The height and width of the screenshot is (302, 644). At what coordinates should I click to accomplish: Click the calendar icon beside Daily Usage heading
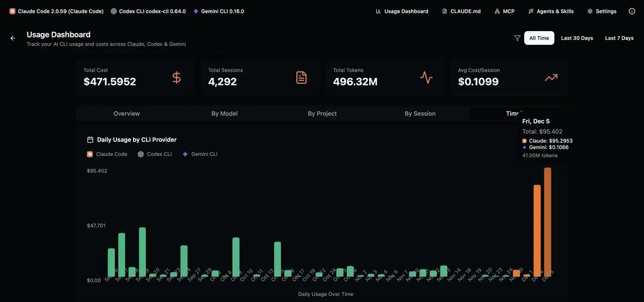pyautogui.click(x=90, y=140)
